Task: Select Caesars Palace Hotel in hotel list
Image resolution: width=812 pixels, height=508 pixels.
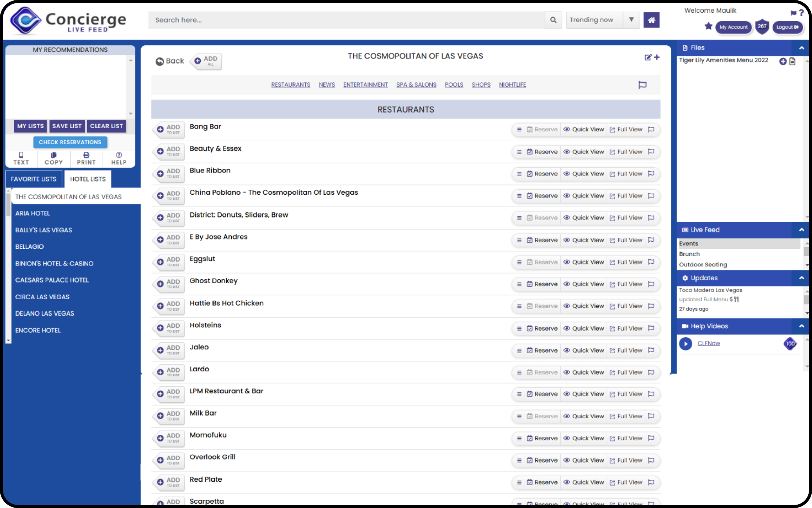Action: pos(52,280)
